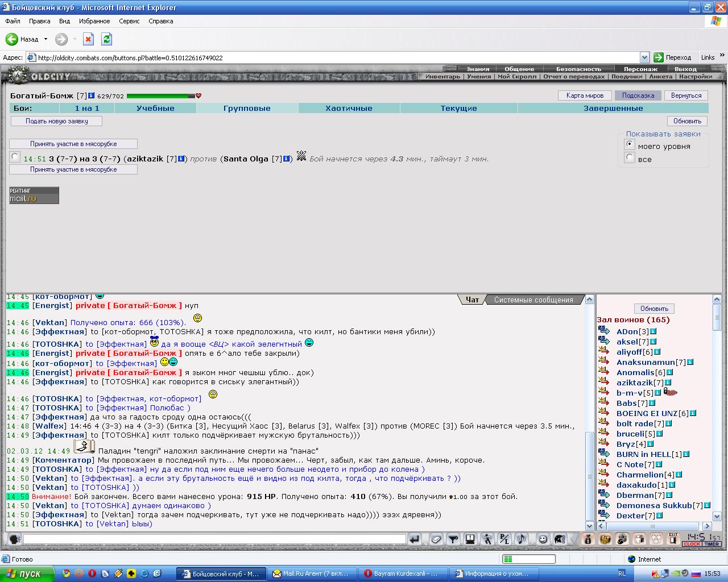Click the info icon next to aziktazik in user list
The width and height of the screenshot is (728, 582).
[x=668, y=383]
